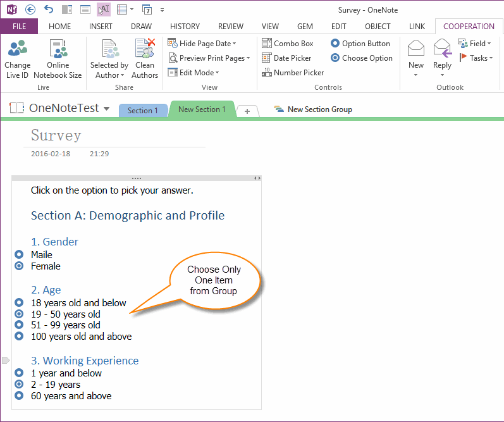Switch to the OBJECT ribbon tab
Screen dimensions: 504x422
[378, 27]
